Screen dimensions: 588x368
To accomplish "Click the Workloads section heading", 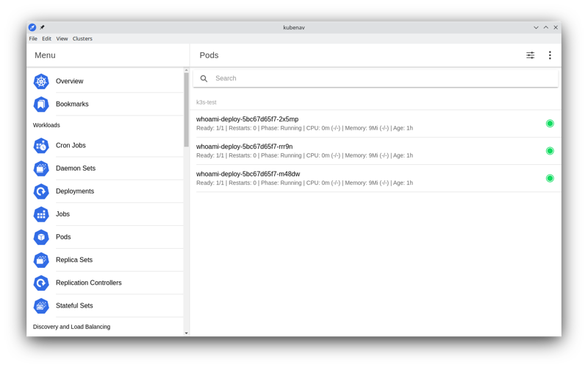I will [46, 125].
